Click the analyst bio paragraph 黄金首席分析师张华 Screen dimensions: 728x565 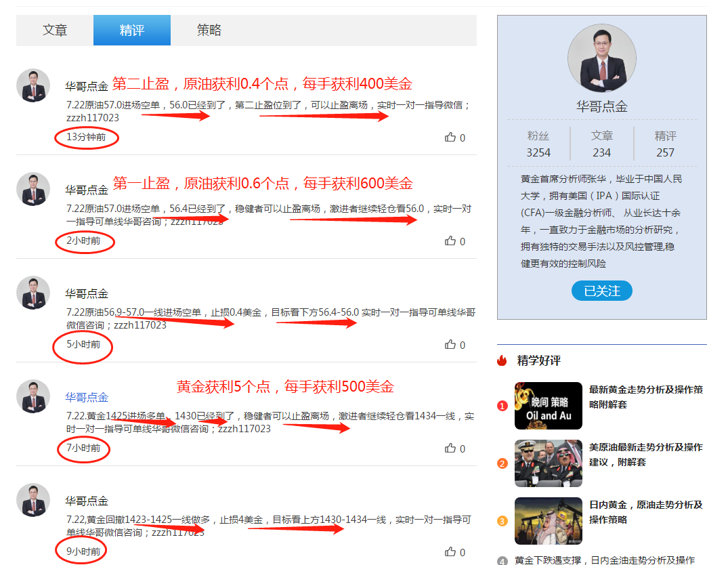click(x=601, y=221)
